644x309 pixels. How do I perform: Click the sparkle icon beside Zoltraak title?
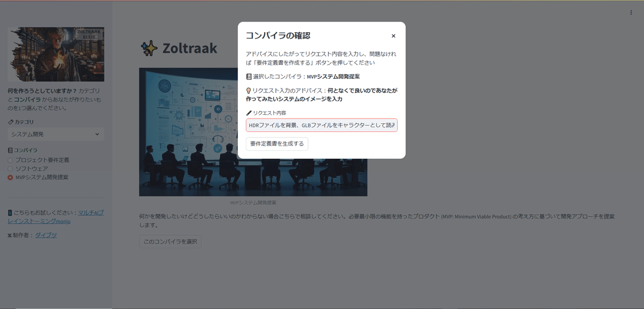coord(149,48)
